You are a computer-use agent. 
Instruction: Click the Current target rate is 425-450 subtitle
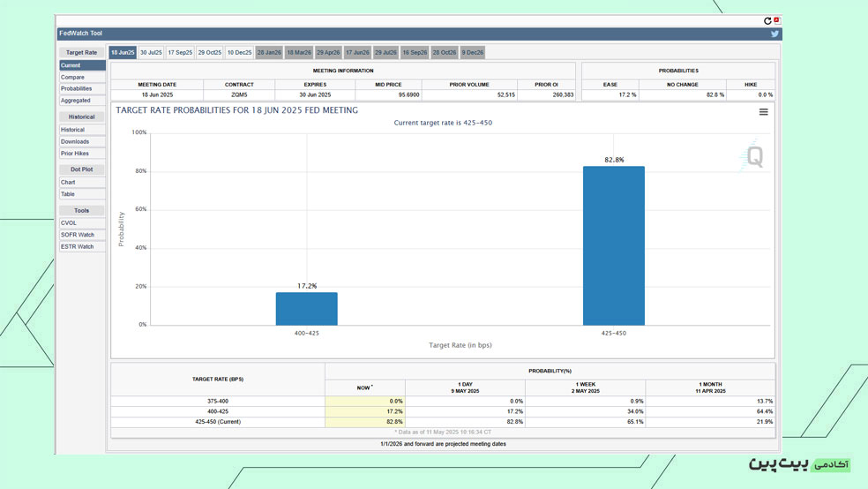tap(443, 123)
